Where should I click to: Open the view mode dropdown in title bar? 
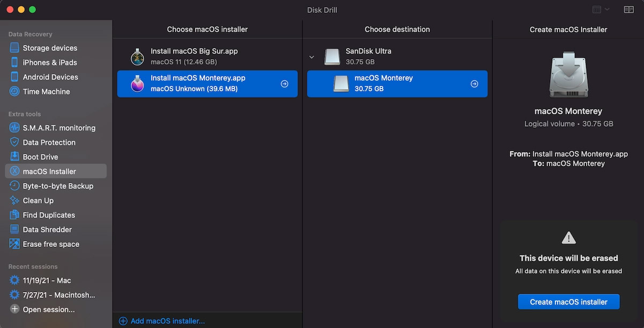tap(601, 10)
